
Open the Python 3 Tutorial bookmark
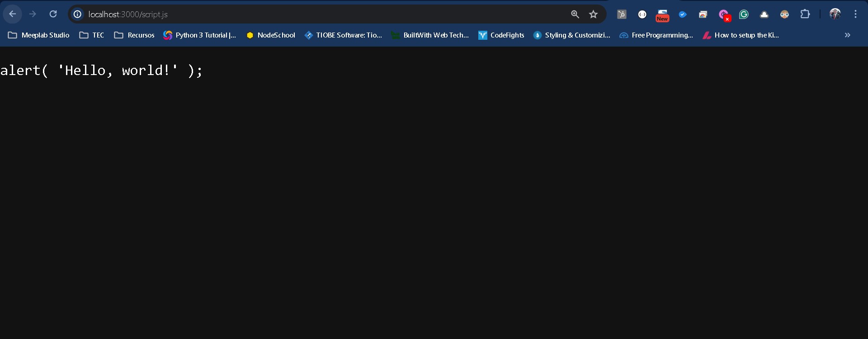[200, 35]
